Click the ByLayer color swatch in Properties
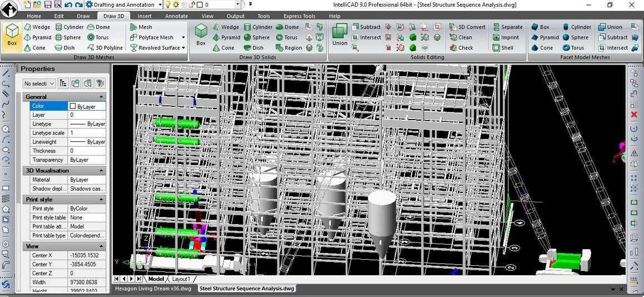The image size is (644, 297). pyautogui.click(x=73, y=106)
